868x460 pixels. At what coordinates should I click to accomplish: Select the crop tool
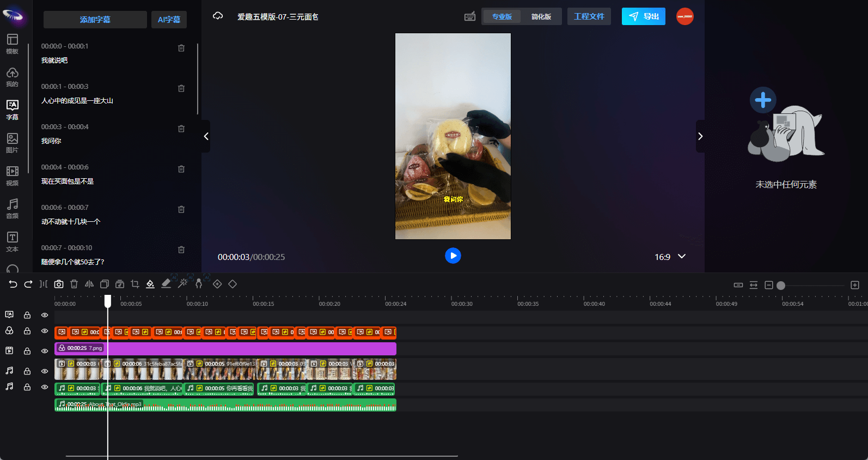pyautogui.click(x=135, y=284)
